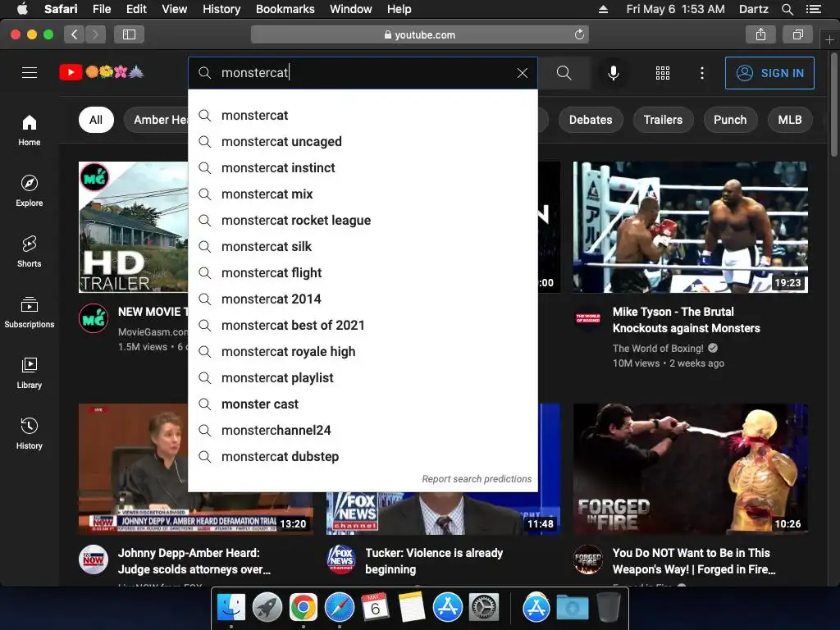Select the Amber Heard filter chip

(x=157, y=120)
